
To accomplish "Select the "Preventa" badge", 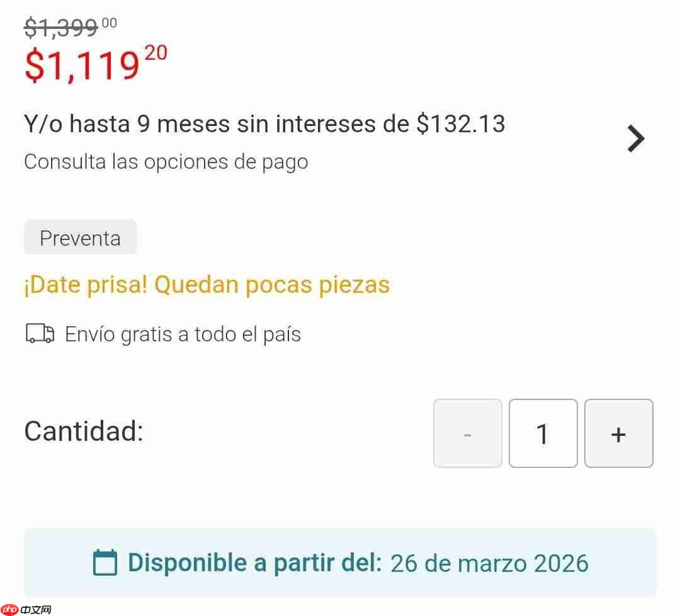I will [x=80, y=237].
